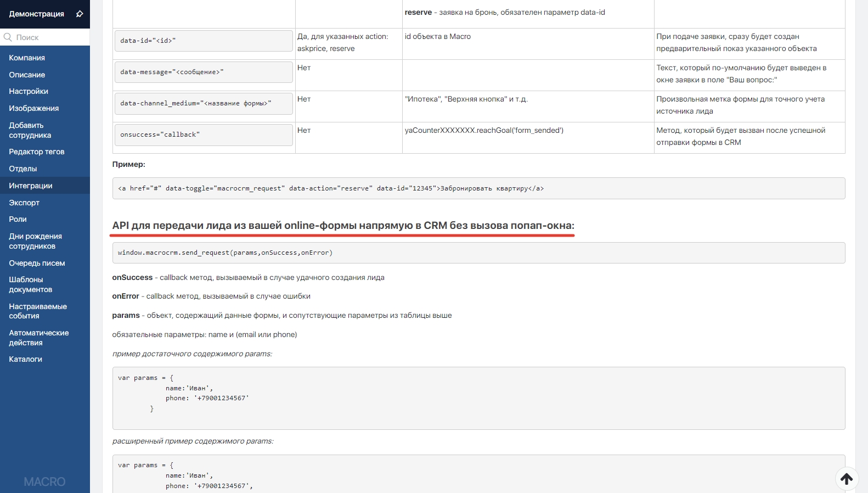Open Добавить сотрудника page

click(x=30, y=130)
